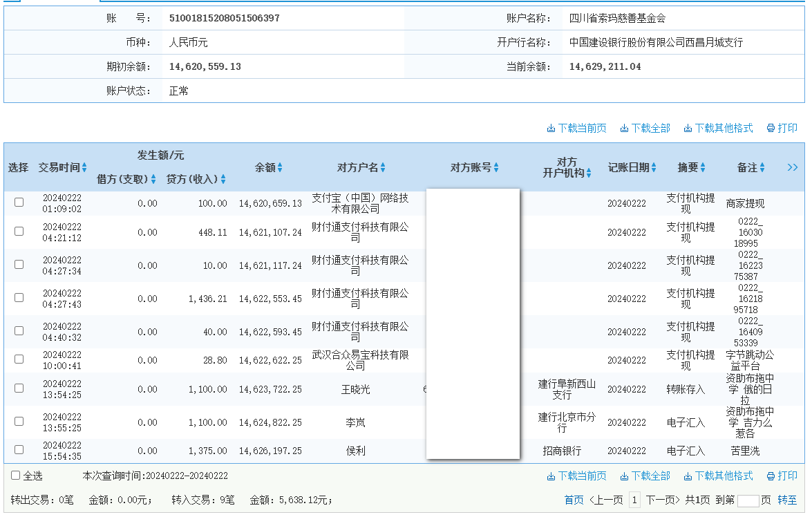Expand more columns with double chevron
The image size is (812, 517).
793,167
